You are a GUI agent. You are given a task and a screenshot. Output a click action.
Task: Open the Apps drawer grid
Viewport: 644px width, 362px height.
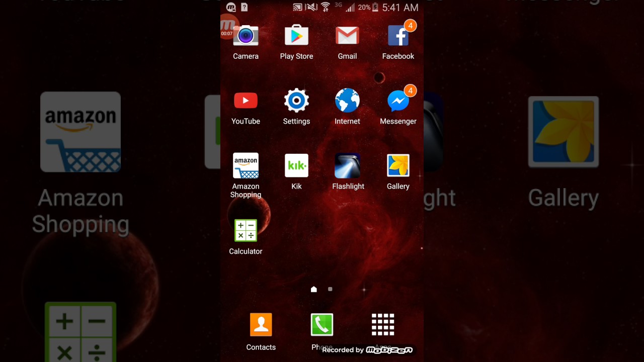click(383, 325)
